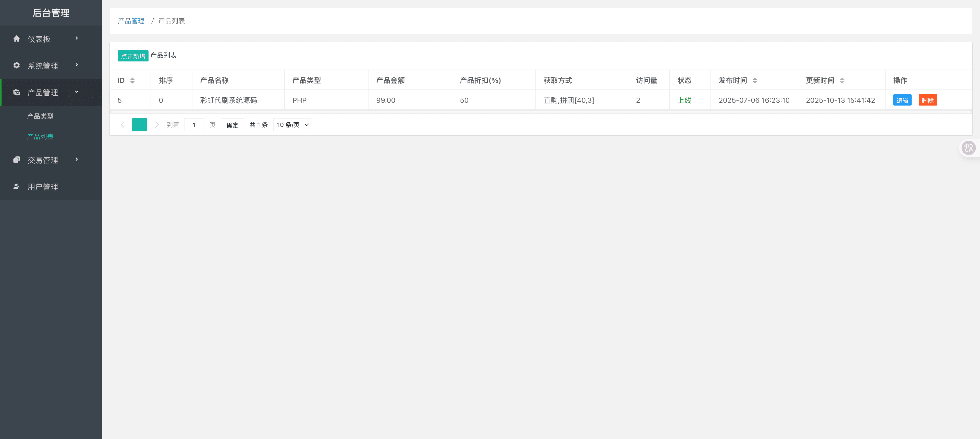
Task: Collapse the 产品管理 menu chevron
Action: [77, 92]
